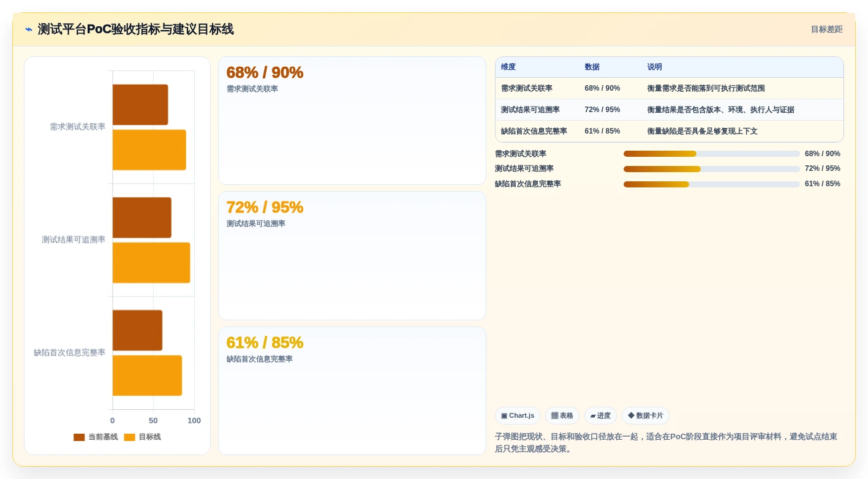
Task: Click the 缺陷首次信息完整率 chart axis label
Action: click(70, 353)
